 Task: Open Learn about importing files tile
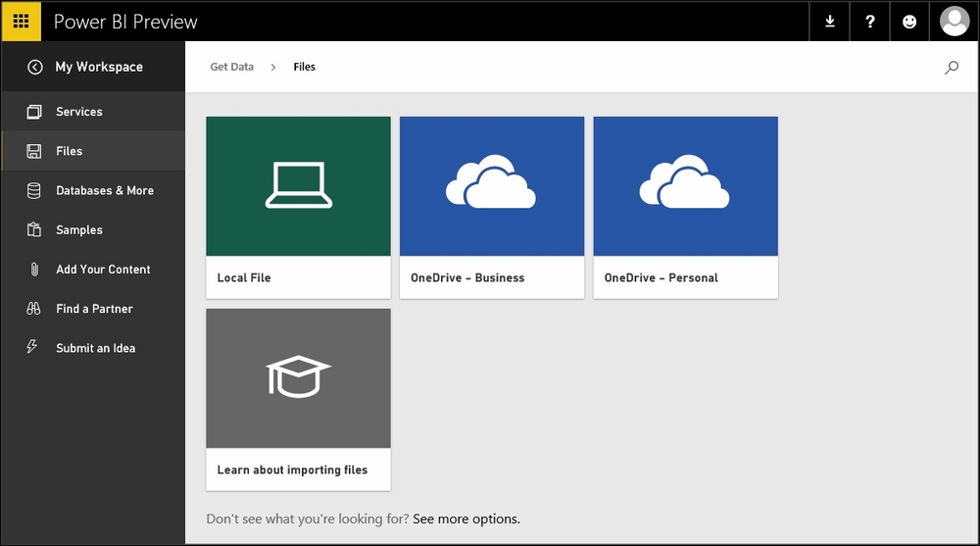298,399
